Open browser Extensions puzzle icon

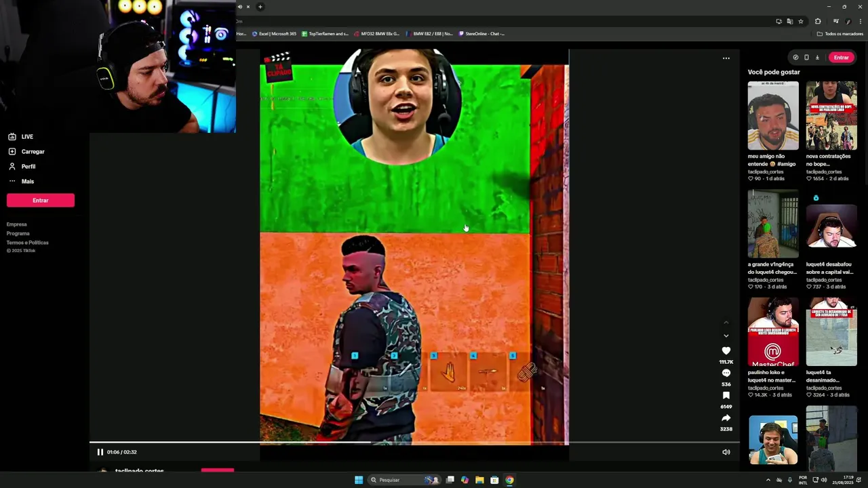coord(818,21)
